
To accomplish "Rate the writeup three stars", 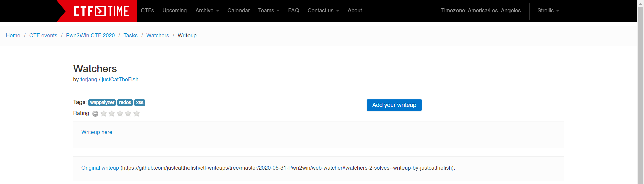I will coord(120,114).
